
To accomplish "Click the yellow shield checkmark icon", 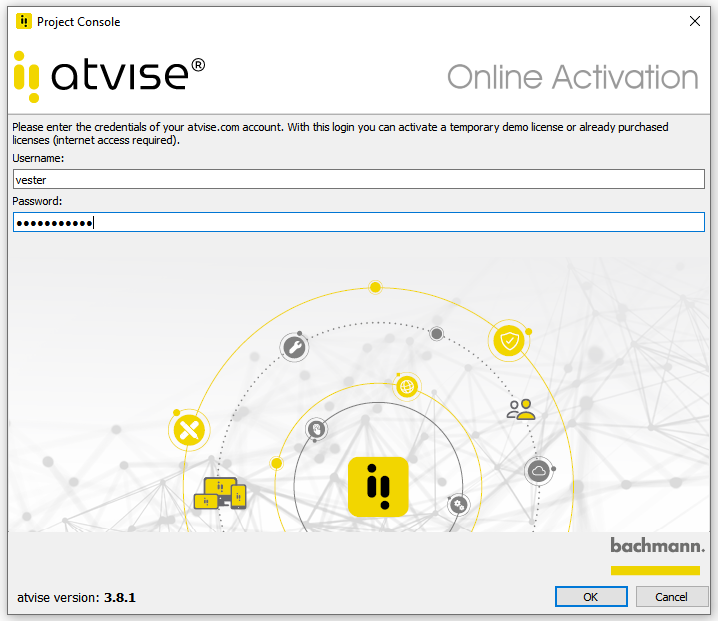I will [509, 341].
